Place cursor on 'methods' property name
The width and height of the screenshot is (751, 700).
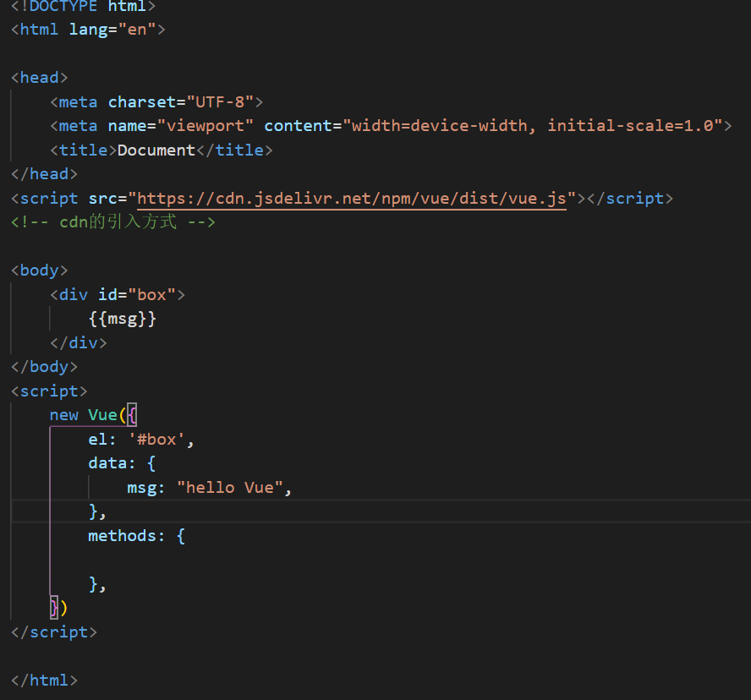click(122, 535)
